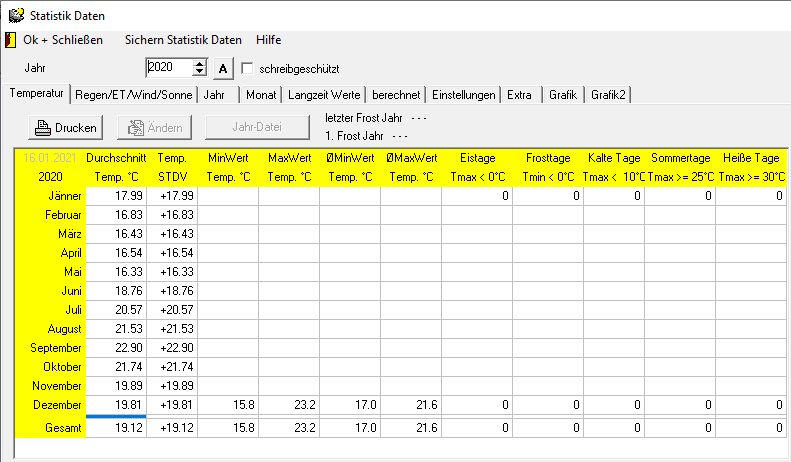Open the Hilfe menu
The height and width of the screenshot is (462, 791).
coord(268,40)
